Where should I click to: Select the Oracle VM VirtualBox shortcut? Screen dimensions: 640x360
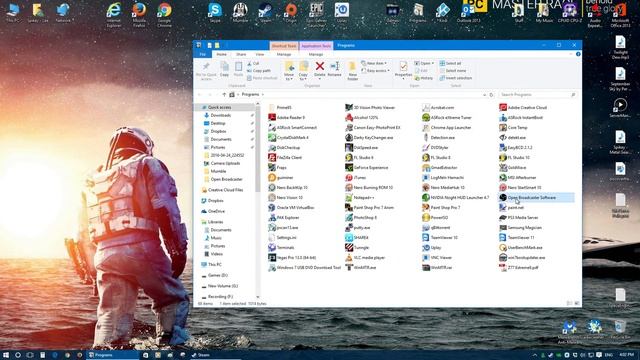(x=291, y=207)
